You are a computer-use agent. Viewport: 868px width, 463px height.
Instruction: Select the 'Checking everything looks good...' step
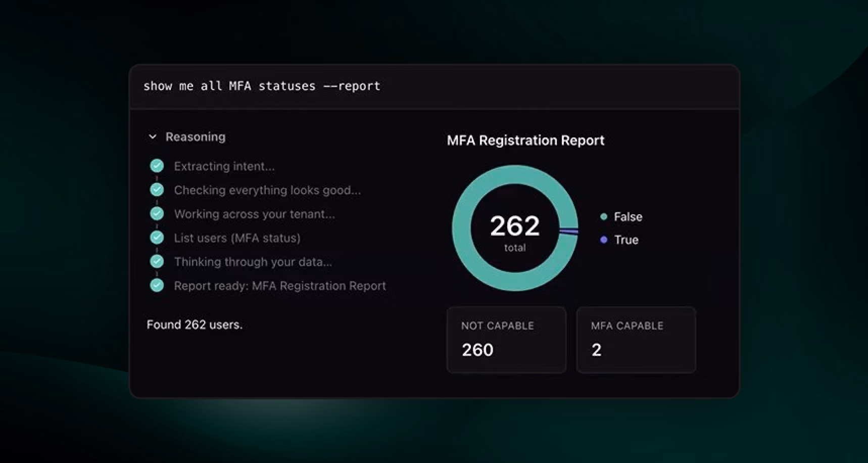click(267, 190)
